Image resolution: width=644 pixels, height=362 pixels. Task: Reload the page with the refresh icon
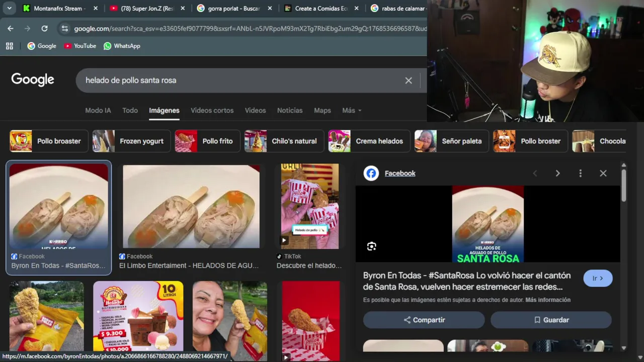[x=44, y=29]
